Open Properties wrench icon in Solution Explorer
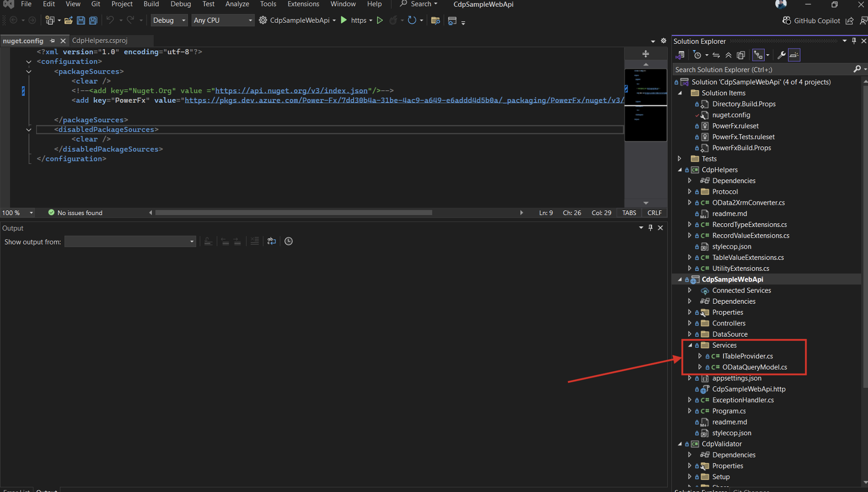The height and width of the screenshot is (492, 868). coord(781,55)
